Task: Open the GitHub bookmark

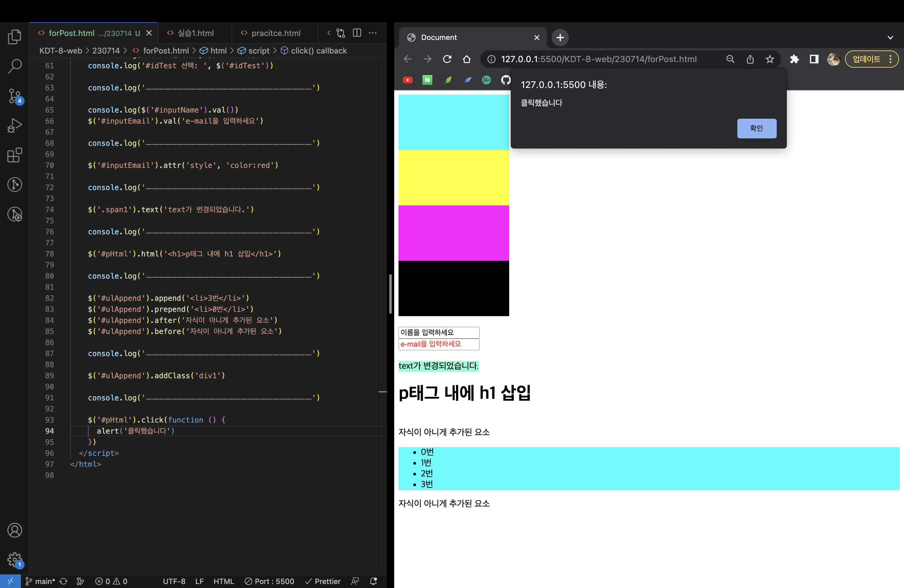Action: pos(506,80)
